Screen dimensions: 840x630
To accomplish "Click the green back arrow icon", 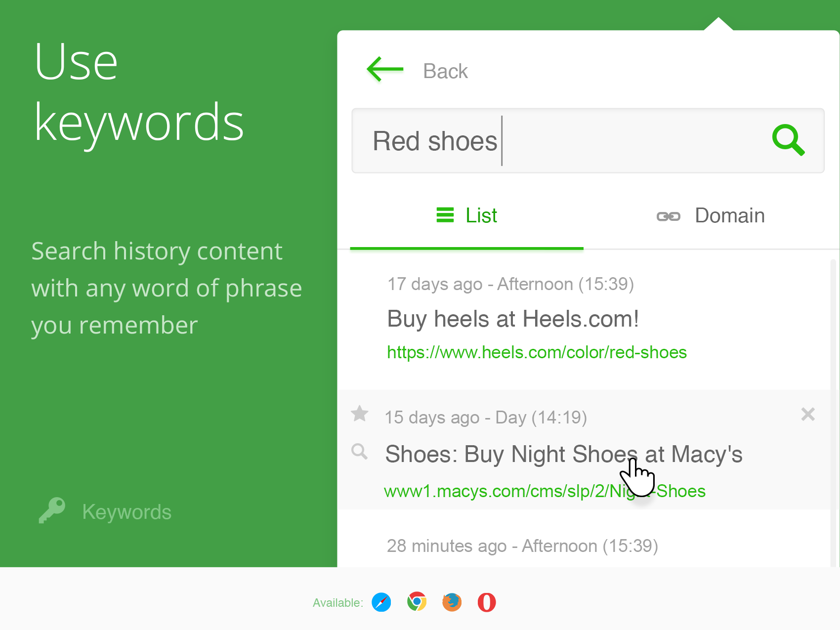I will click(385, 69).
